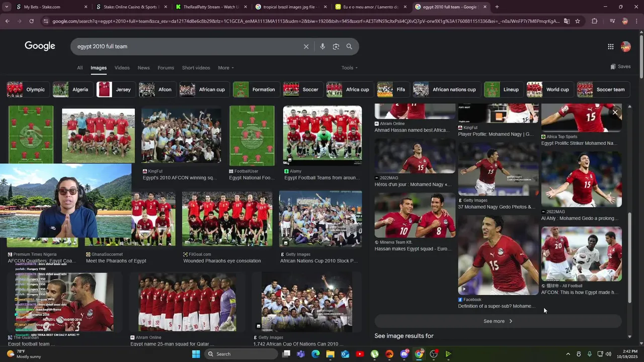Select the African nations cup filter chip

(x=446, y=89)
